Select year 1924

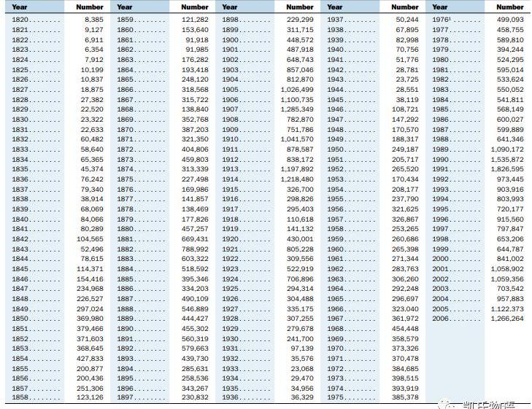[x=231, y=279]
